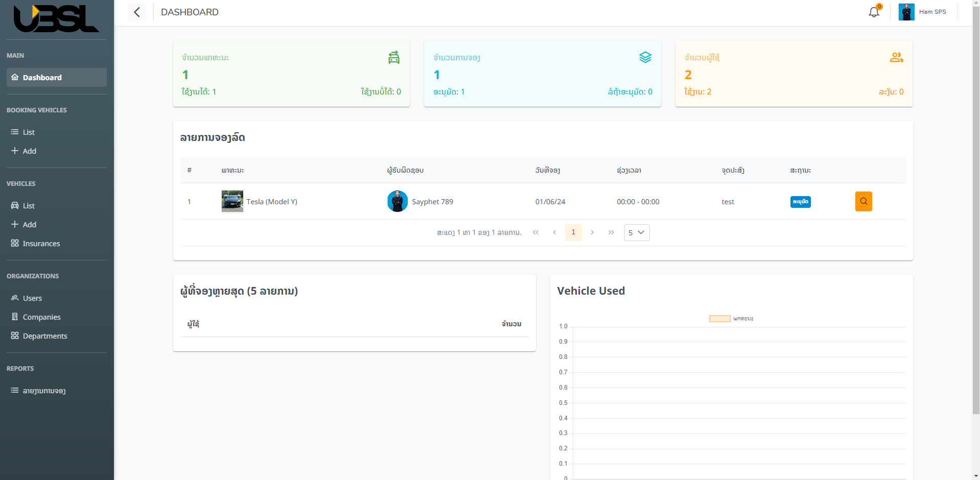Screen dimensions: 980x480
Task: Select Add under BOOKING VEHICLES
Action: coord(29,151)
